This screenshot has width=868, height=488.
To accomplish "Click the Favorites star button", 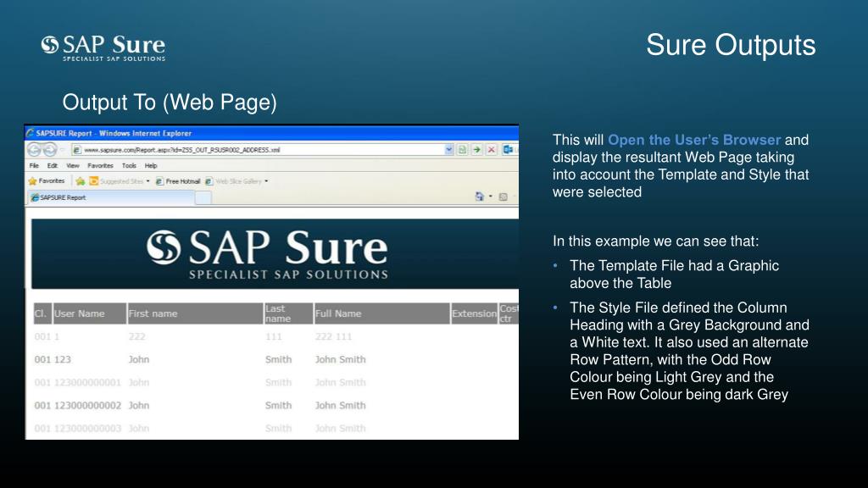I will (x=47, y=181).
